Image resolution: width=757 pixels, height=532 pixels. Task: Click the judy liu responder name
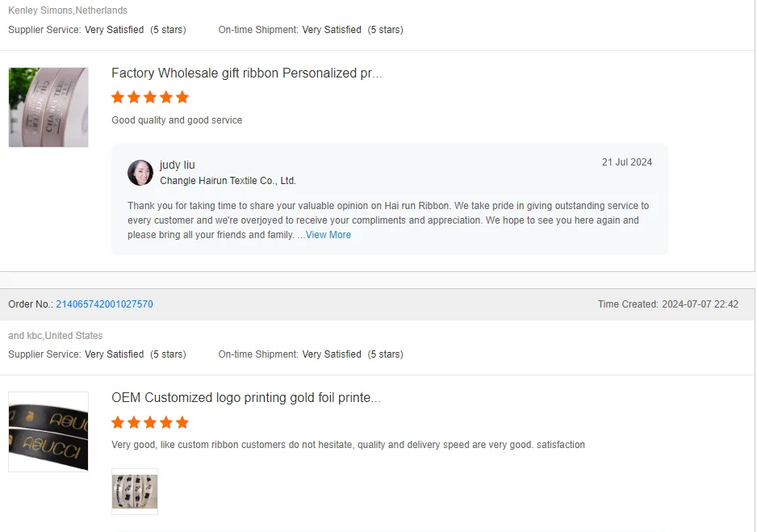tap(177, 165)
